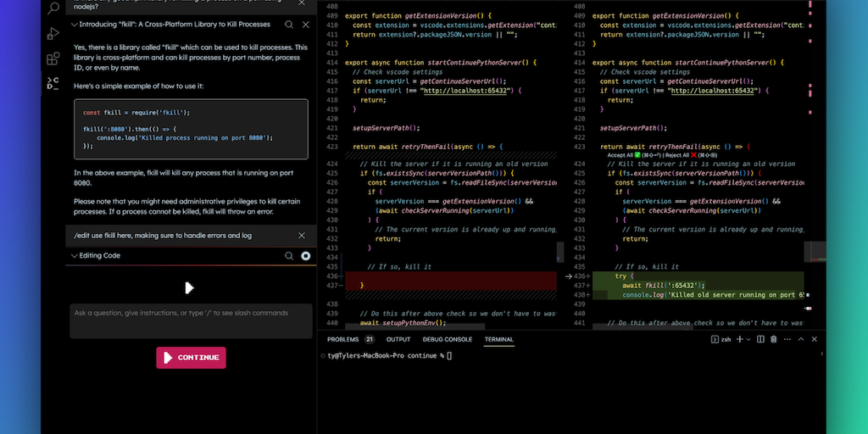Switch to the Debug Console tab
The width and height of the screenshot is (868, 434).
[448, 339]
